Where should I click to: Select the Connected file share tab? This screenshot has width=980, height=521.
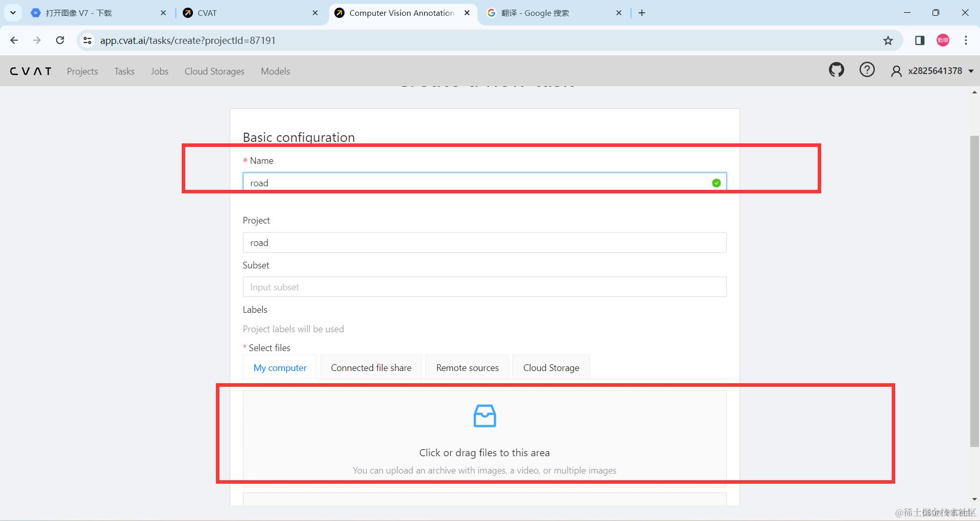pyautogui.click(x=371, y=367)
